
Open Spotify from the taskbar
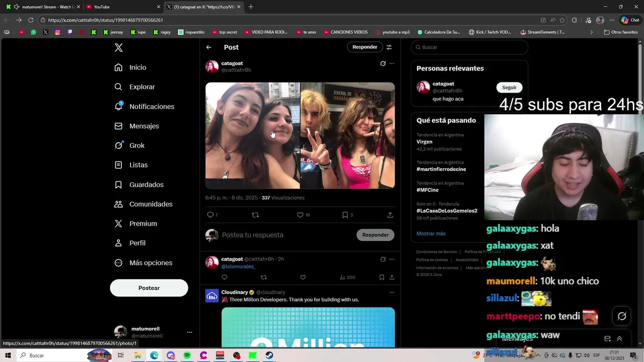point(187,355)
